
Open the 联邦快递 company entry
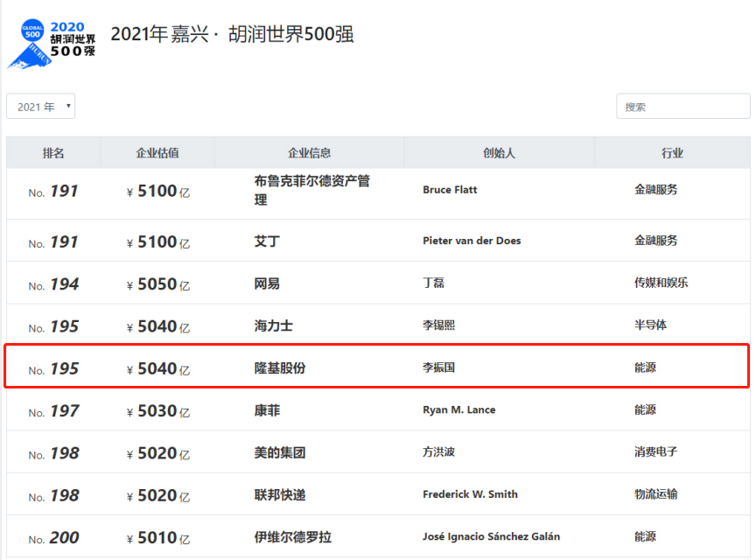tap(280, 494)
